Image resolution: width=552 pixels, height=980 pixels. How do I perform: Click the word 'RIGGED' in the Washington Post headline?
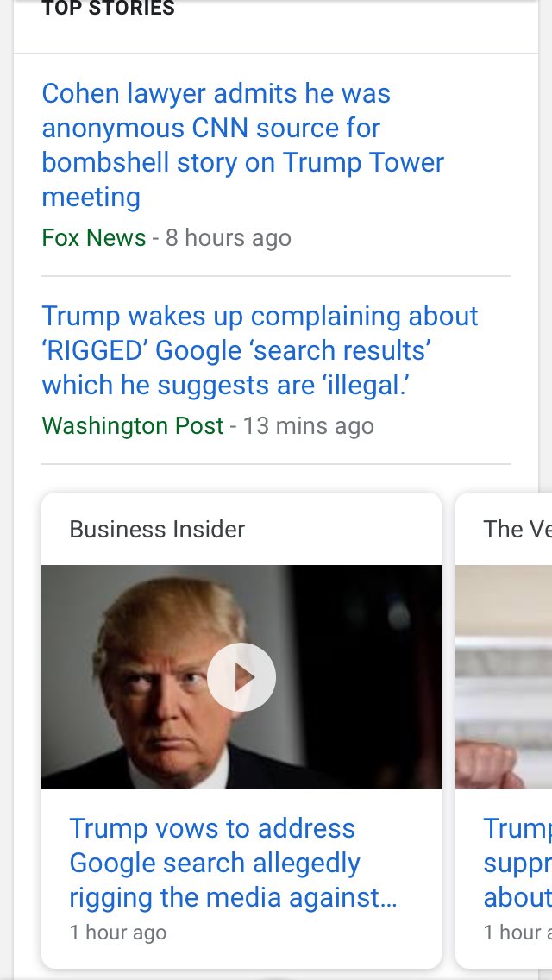point(97,350)
